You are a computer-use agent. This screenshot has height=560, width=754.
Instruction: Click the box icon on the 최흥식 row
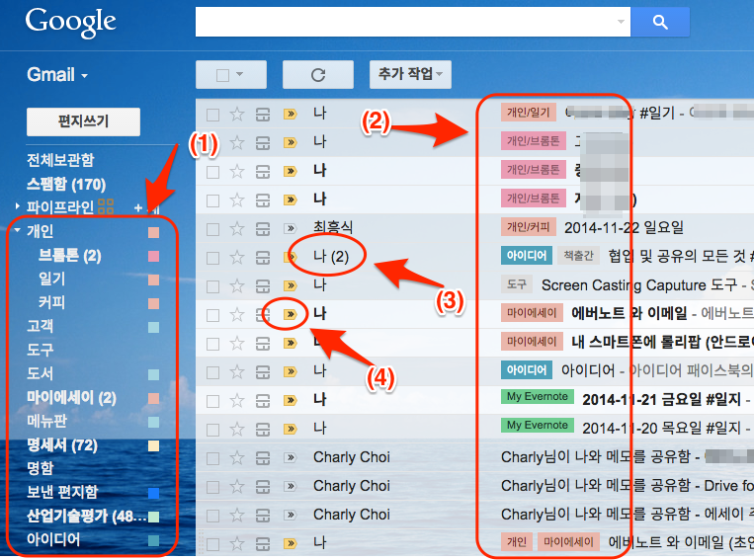click(263, 228)
